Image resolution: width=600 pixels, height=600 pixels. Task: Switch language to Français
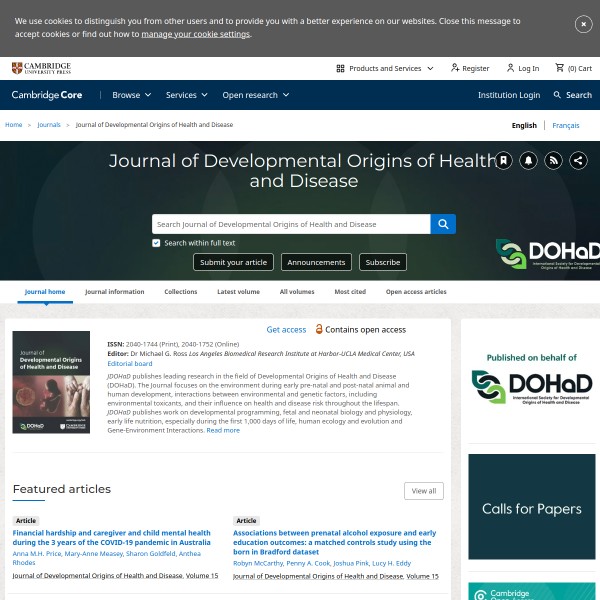click(565, 125)
